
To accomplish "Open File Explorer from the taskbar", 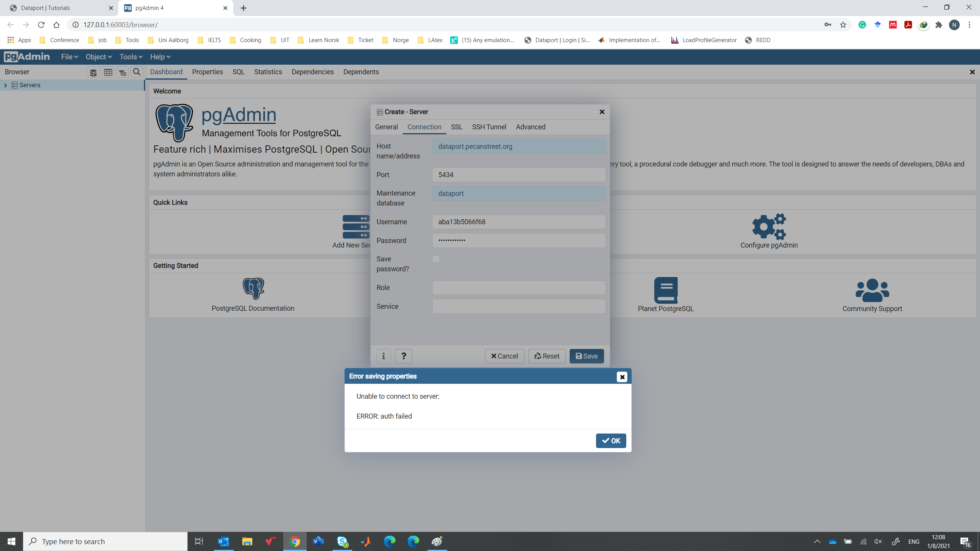I will pos(247,541).
